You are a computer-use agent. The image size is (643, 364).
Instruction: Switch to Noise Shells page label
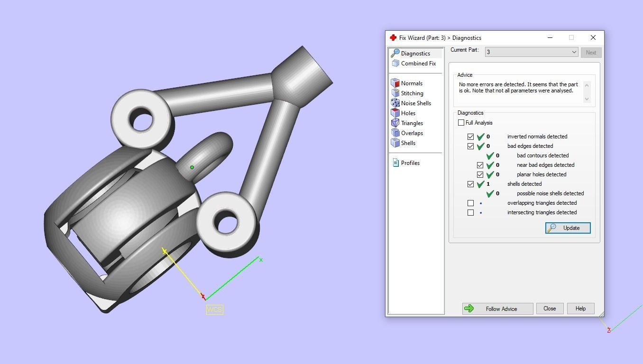416,103
